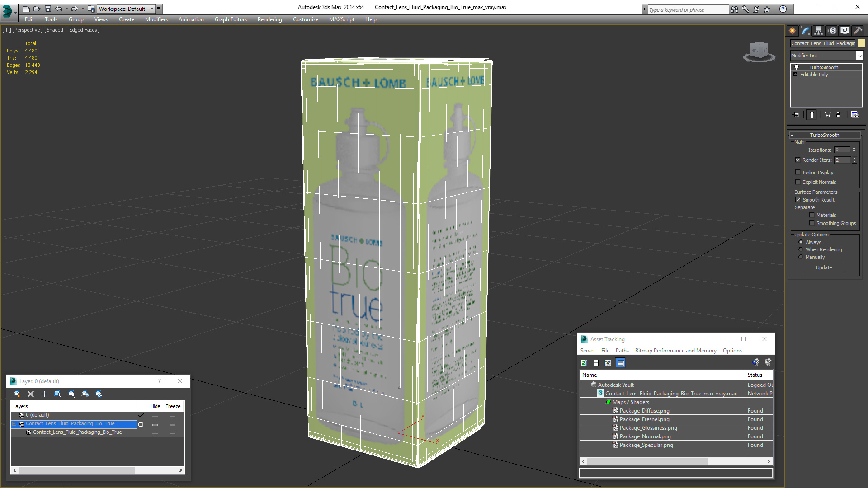Screen dimensions: 868x488
Task: Click the keyword search field
Action: click(688, 9)
